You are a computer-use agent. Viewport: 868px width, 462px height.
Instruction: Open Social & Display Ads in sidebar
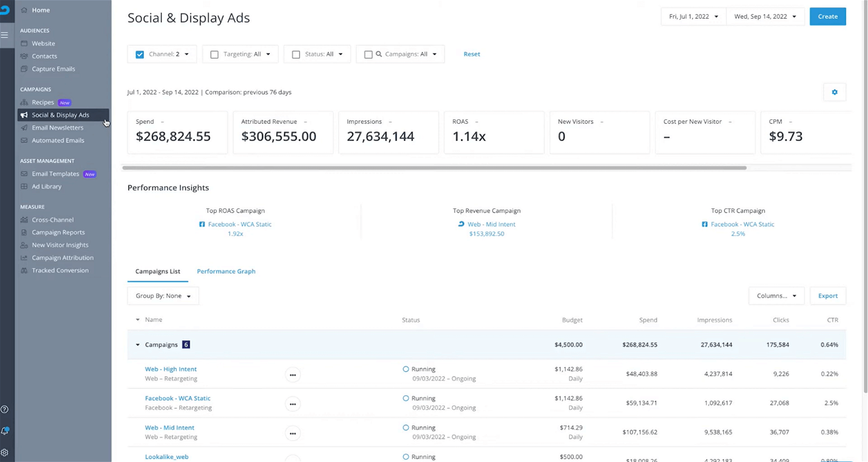pos(63,115)
